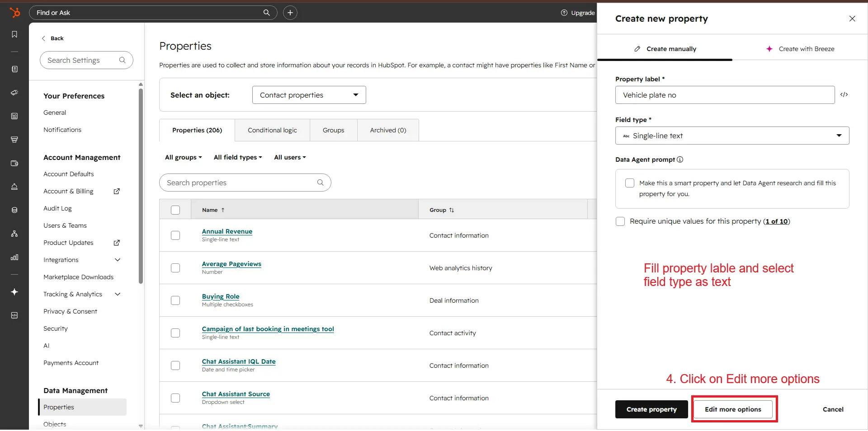Open the Field type Single-line text dropdown
This screenshot has height=431, width=868.
coord(732,136)
